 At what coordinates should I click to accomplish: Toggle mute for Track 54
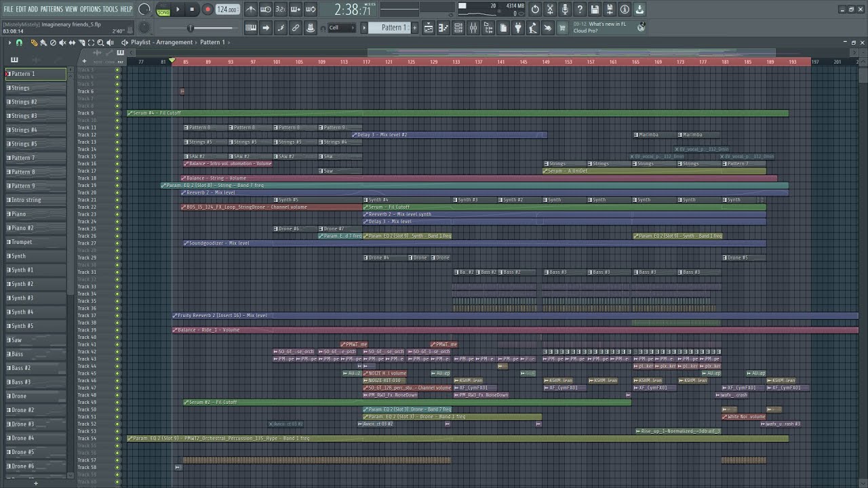click(117, 439)
